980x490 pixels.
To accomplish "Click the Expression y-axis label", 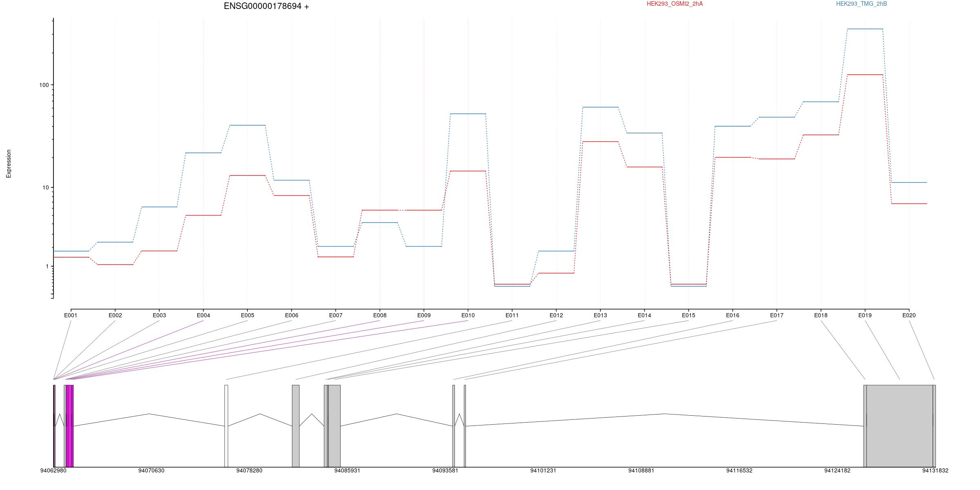I will 9,163.
